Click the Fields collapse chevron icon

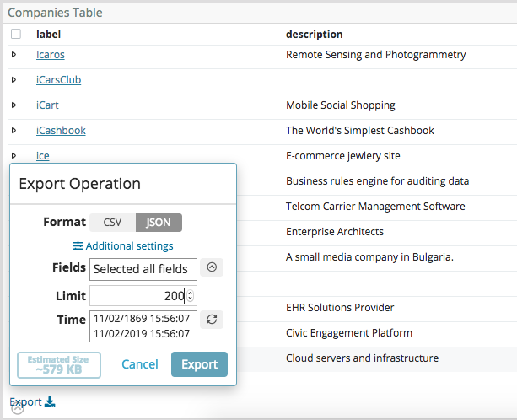212,267
